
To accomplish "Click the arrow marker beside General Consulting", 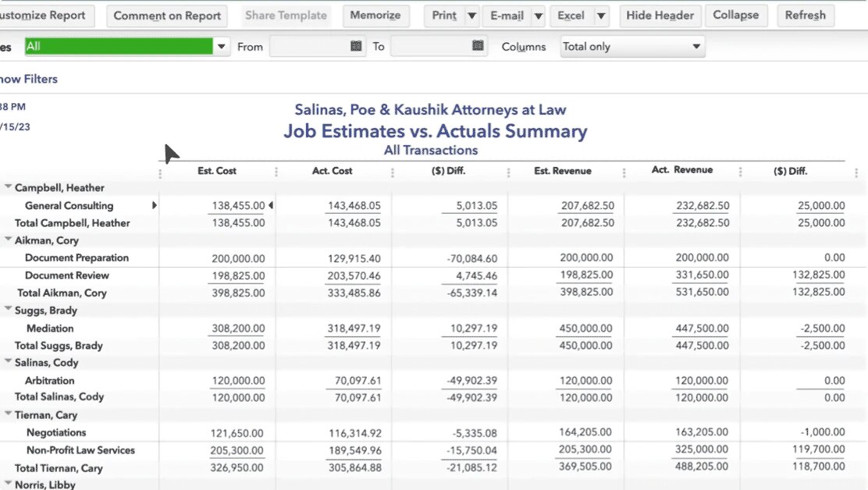I will coord(155,206).
